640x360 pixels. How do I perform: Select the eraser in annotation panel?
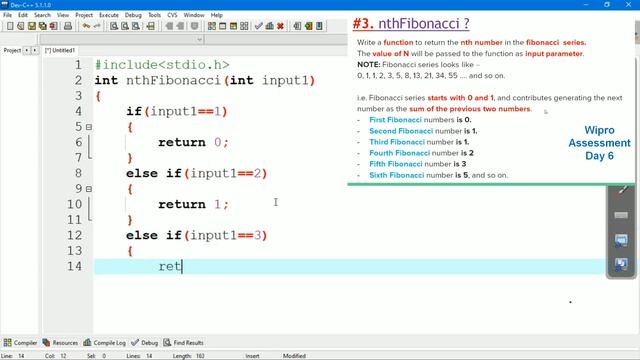point(621,215)
